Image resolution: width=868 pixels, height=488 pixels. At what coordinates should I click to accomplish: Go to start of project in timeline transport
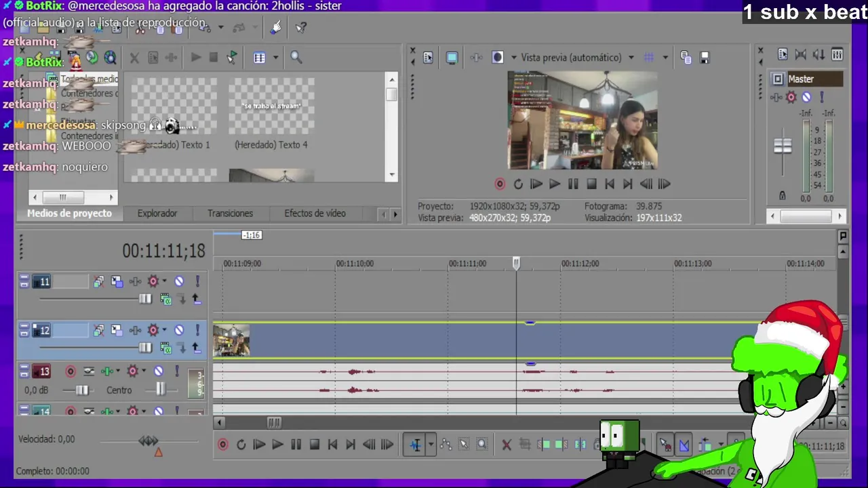tap(332, 445)
